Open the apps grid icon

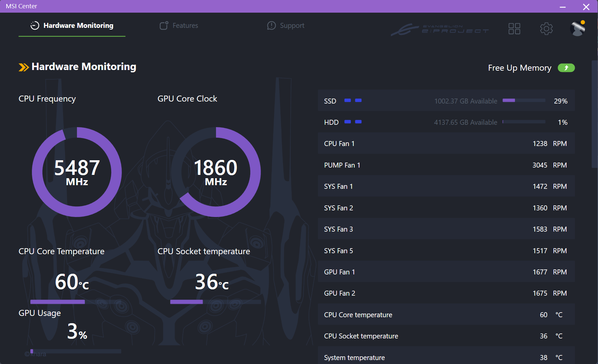[514, 29]
